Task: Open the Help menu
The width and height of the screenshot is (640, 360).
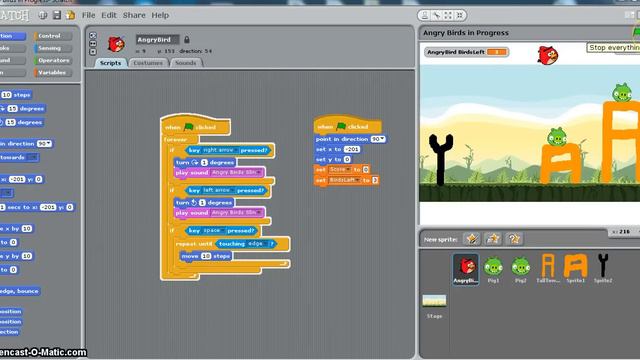Action: tap(160, 15)
